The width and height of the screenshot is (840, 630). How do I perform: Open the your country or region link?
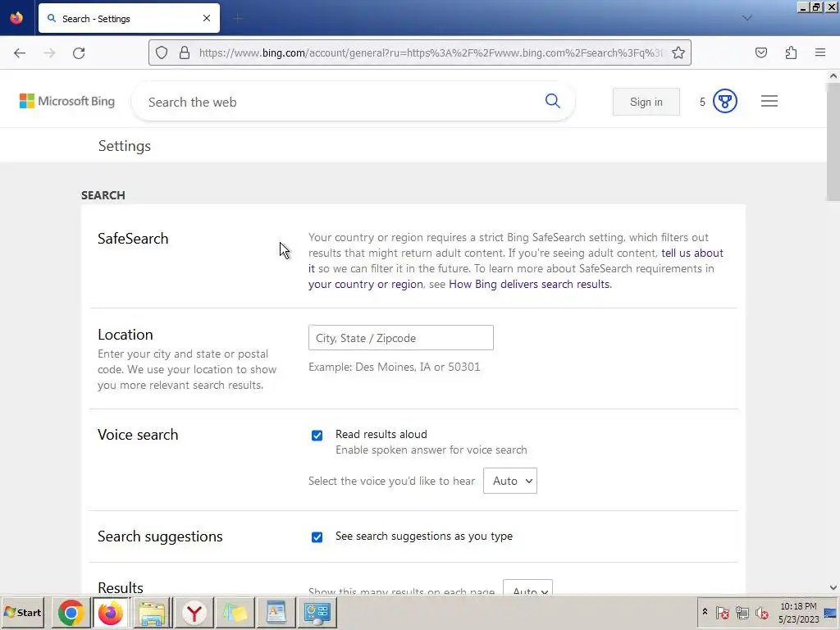click(366, 284)
